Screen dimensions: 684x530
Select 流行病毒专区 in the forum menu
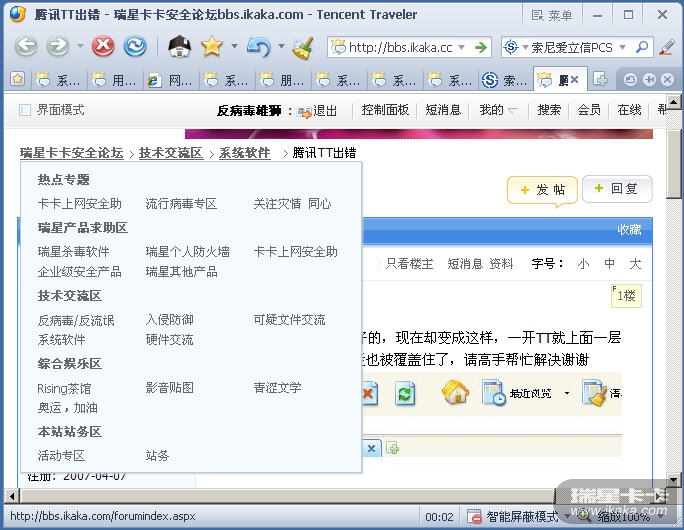pos(181,204)
